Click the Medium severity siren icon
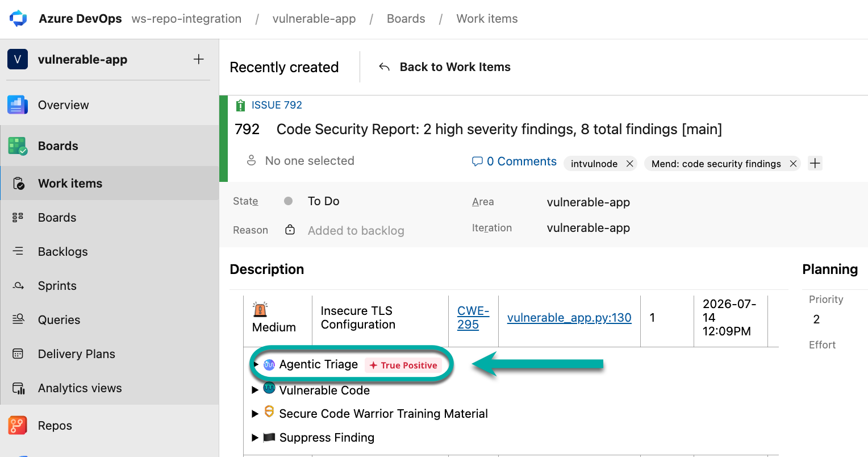868x457 pixels. coord(260,309)
